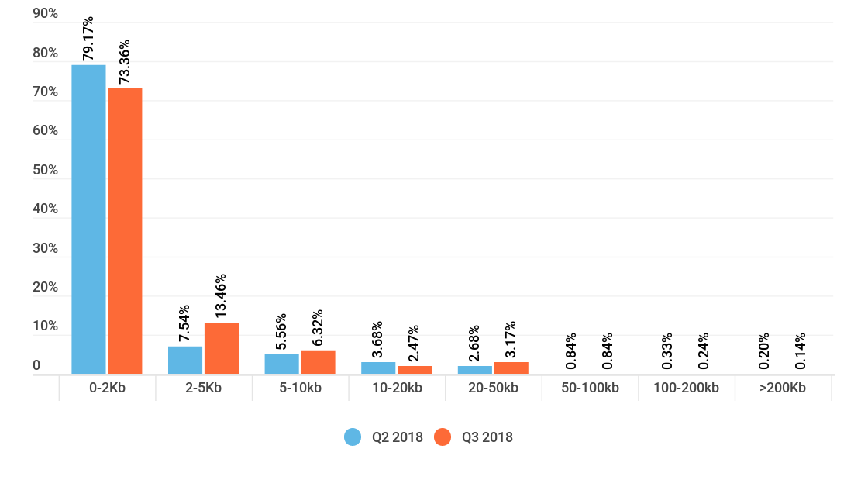Click the 50-100kb axis category label
868x487 pixels.
pyautogui.click(x=590, y=388)
